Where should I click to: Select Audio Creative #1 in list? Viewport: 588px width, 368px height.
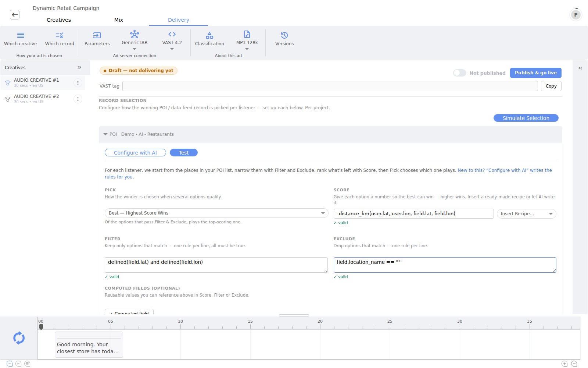click(43, 82)
